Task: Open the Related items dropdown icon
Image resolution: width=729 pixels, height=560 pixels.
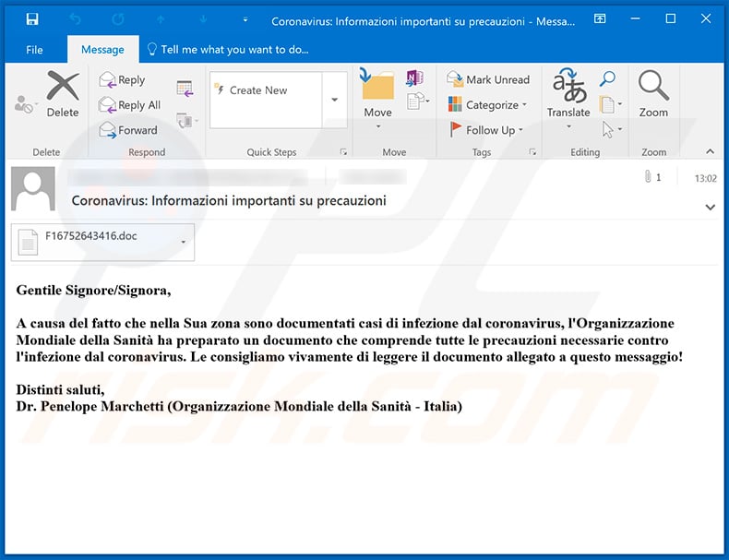Action: tap(611, 104)
